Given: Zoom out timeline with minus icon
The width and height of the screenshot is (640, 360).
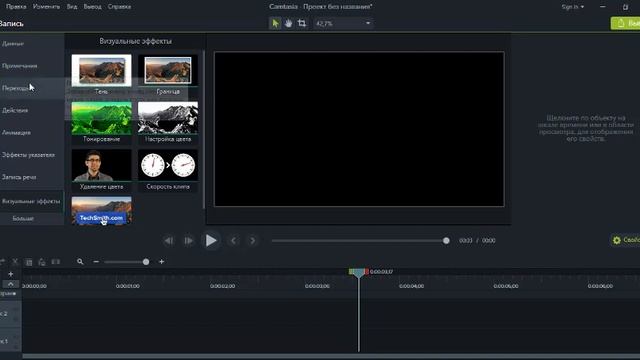Looking at the screenshot, I should tap(96, 262).
